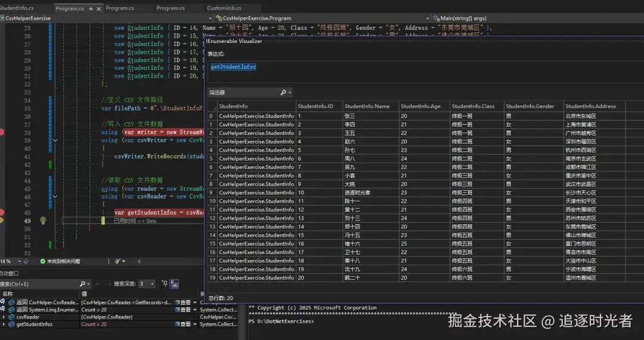Image resolution: width=644 pixels, height=340 pixels.
Task: Sort by StudentInfo.Class column header
Action: [x=477, y=106]
